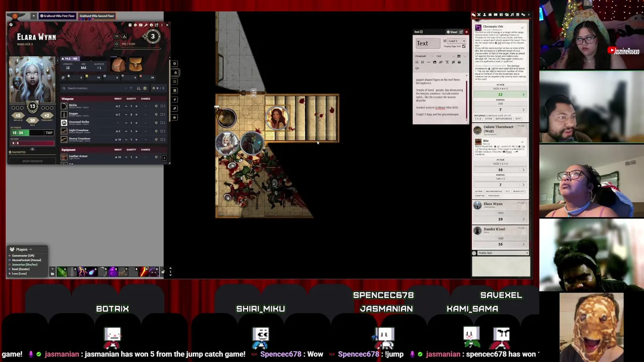This screenshot has height=362, width=644.
Task: Activate hotbar macro slot 9 fire icon
Action: click(x=144, y=272)
